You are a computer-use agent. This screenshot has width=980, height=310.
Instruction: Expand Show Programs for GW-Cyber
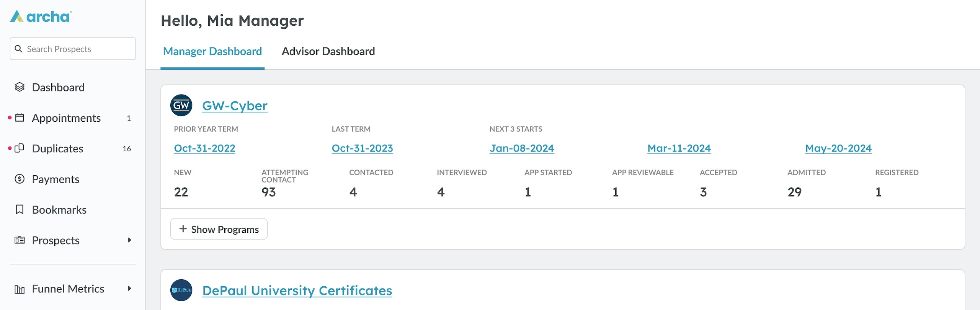pos(219,229)
